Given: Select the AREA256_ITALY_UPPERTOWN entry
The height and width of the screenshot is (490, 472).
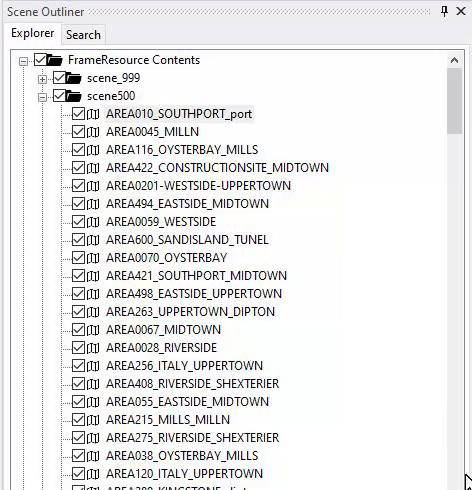Looking at the screenshot, I should click(x=184, y=366).
